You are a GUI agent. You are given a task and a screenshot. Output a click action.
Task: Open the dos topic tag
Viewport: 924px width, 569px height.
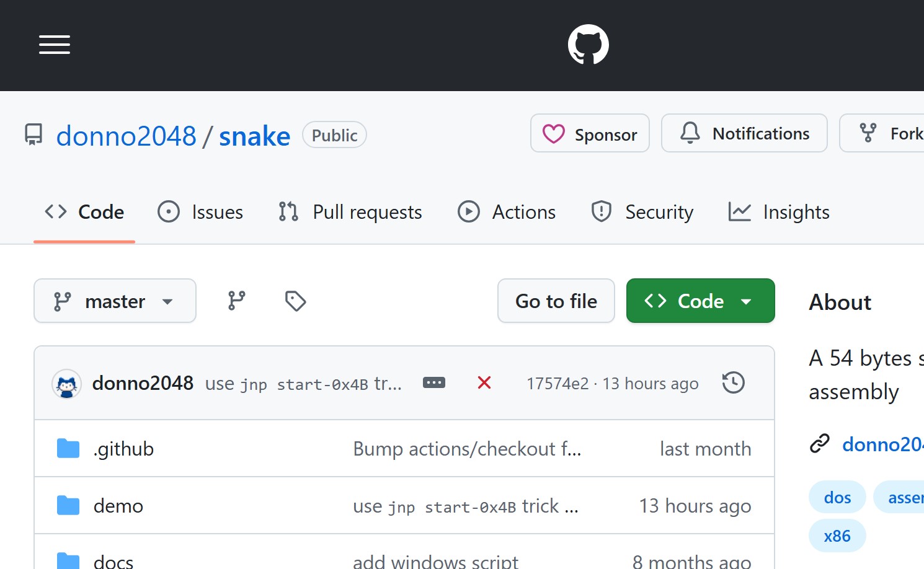(x=837, y=497)
